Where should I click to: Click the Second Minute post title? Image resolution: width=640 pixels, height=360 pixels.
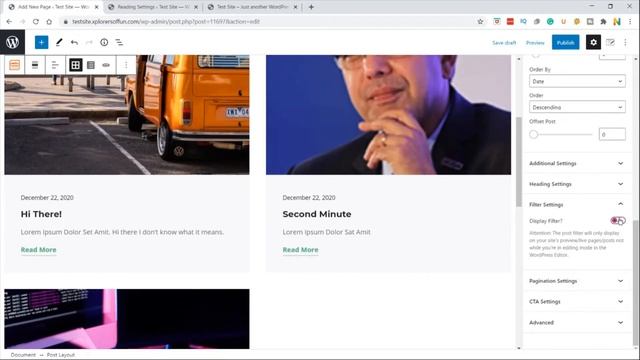(x=317, y=214)
